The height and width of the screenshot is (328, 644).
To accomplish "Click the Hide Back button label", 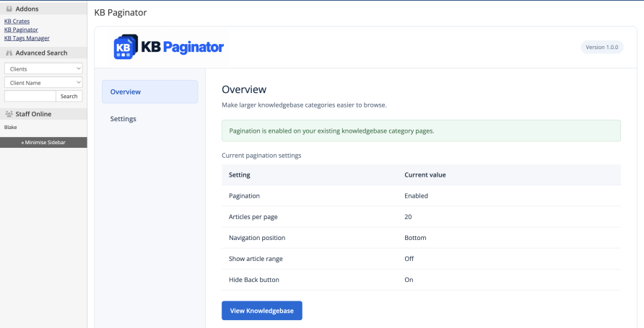I will 254,280.
